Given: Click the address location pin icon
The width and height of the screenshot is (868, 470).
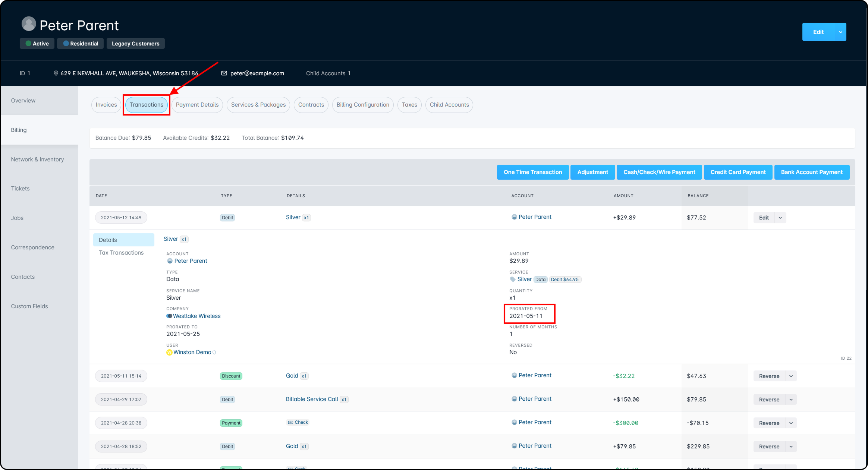Looking at the screenshot, I should coord(56,73).
